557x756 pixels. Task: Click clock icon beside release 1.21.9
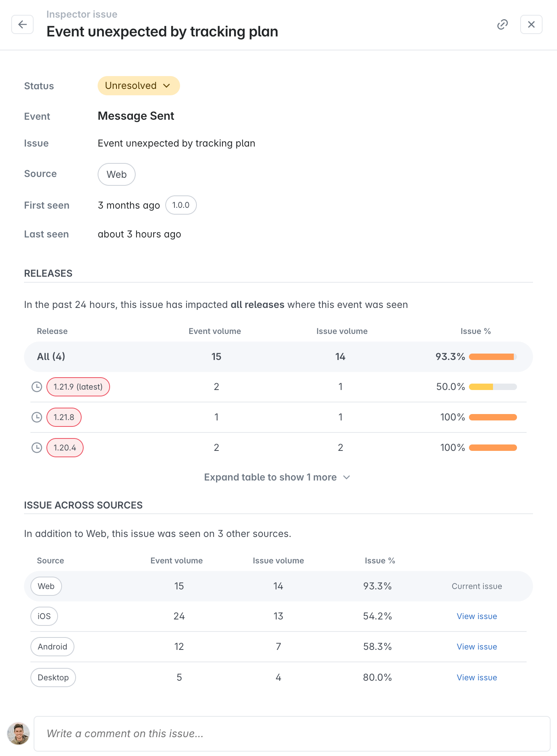click(37, 387)
